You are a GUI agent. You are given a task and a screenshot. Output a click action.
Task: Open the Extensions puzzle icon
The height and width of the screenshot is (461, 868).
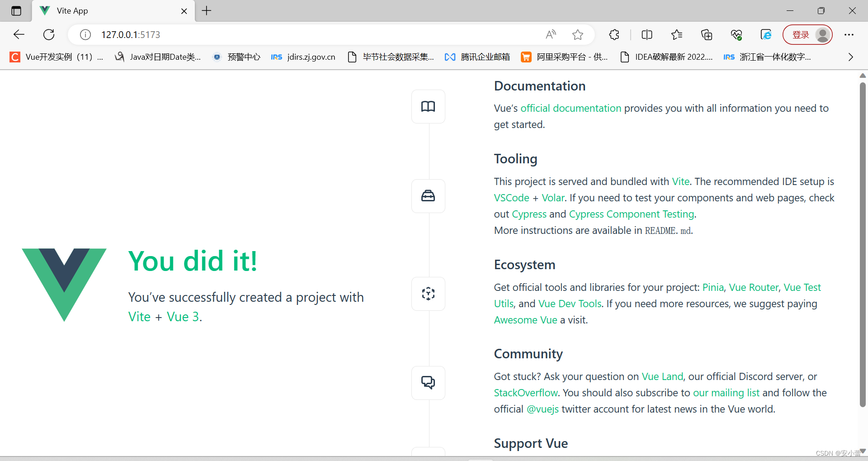[x=614, y=34]
